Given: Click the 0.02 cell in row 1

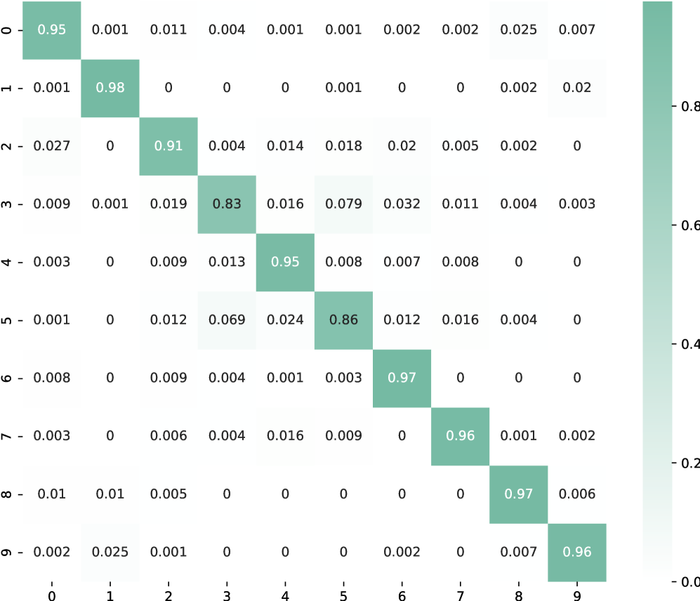Looking at the screenshot, I should (x=576, y=88).
